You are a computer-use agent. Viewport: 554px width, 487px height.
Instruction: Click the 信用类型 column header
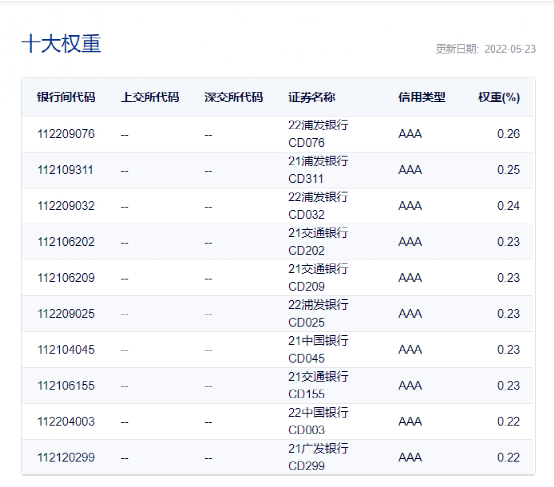click(422, 97)
